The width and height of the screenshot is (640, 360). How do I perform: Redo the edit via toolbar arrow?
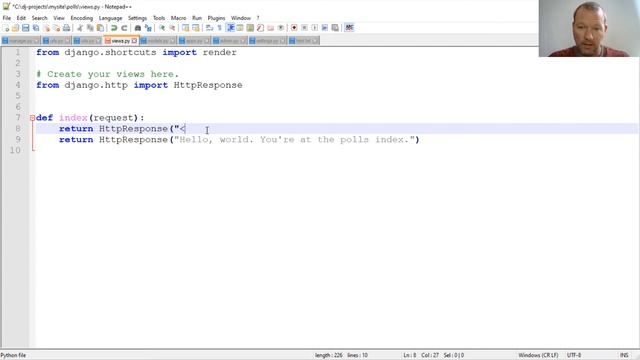[x=124, y=28]
